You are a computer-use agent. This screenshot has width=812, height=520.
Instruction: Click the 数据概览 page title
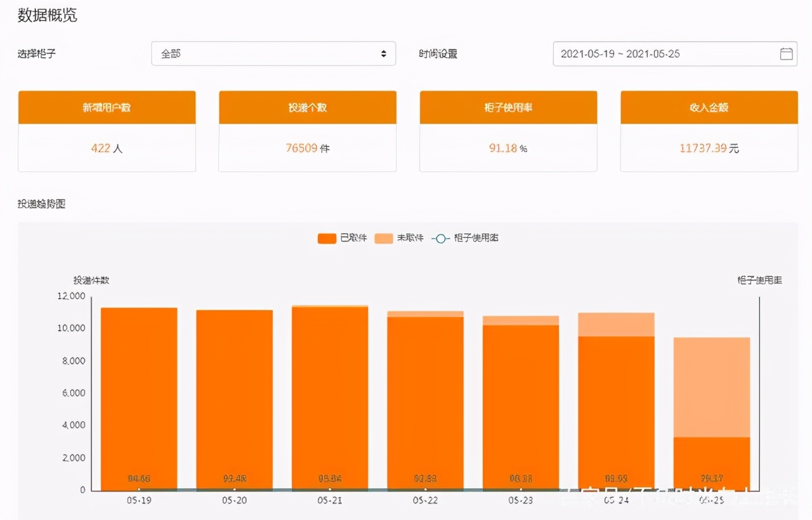tap(48, 15)
